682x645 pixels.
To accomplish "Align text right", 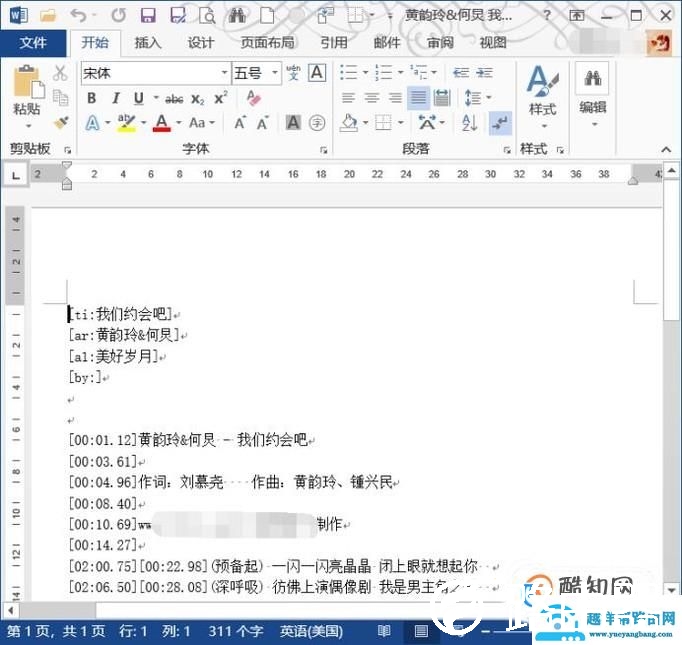I will 395,98.
